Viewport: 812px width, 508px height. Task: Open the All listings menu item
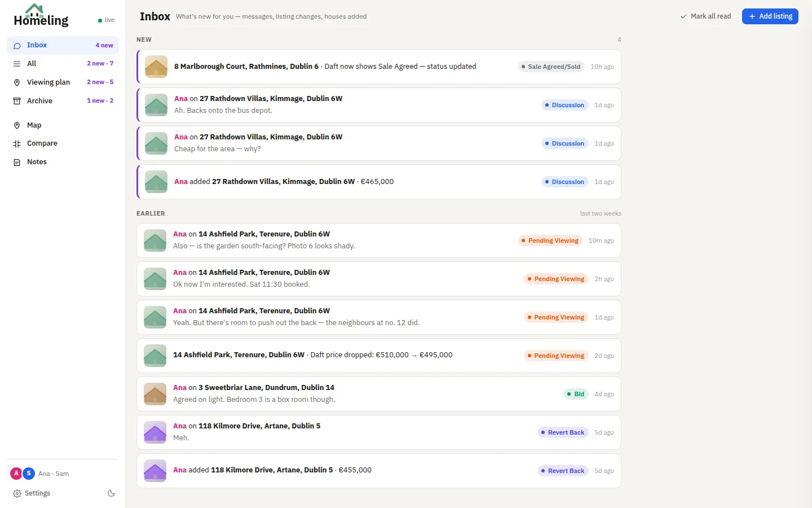tap(63, 64)
